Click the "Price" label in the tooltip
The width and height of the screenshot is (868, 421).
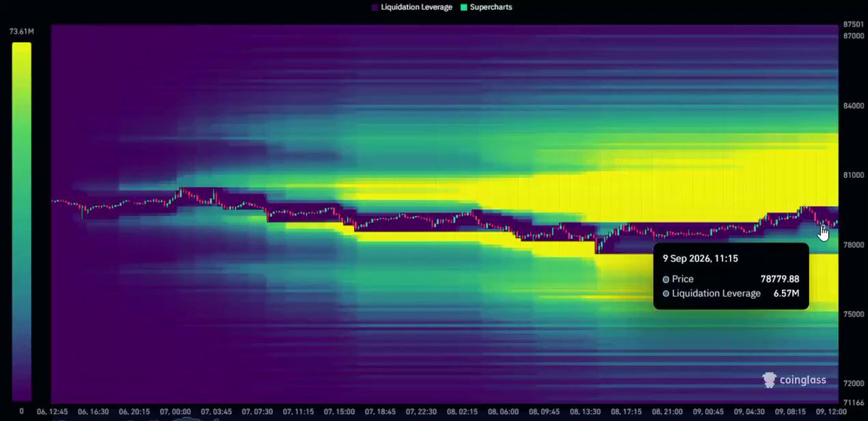tap(683, 279)
